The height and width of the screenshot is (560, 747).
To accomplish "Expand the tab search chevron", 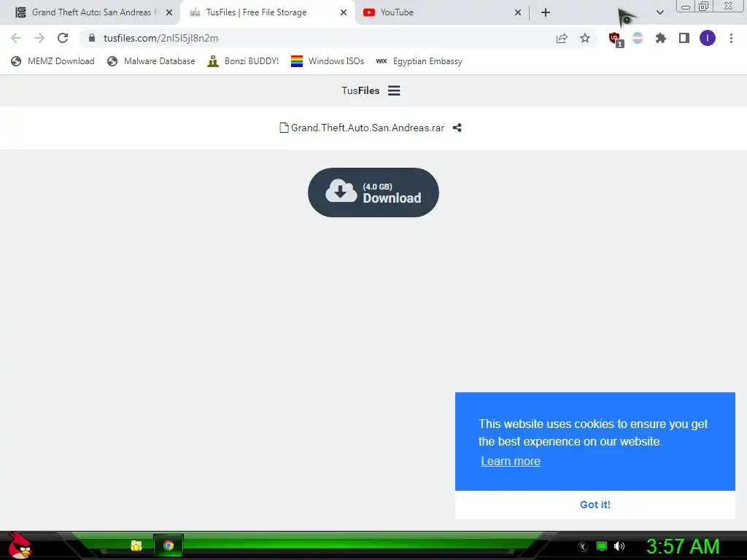I will point(659,12).
